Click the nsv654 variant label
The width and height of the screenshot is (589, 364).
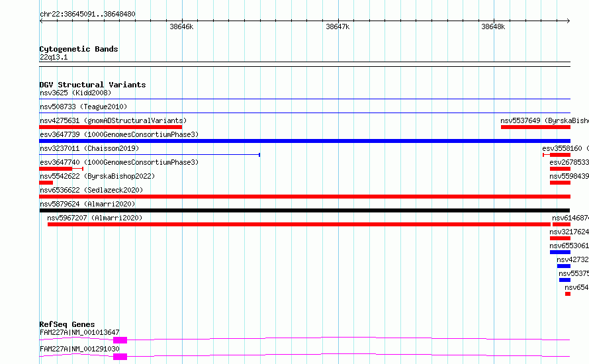click(576, 287)
